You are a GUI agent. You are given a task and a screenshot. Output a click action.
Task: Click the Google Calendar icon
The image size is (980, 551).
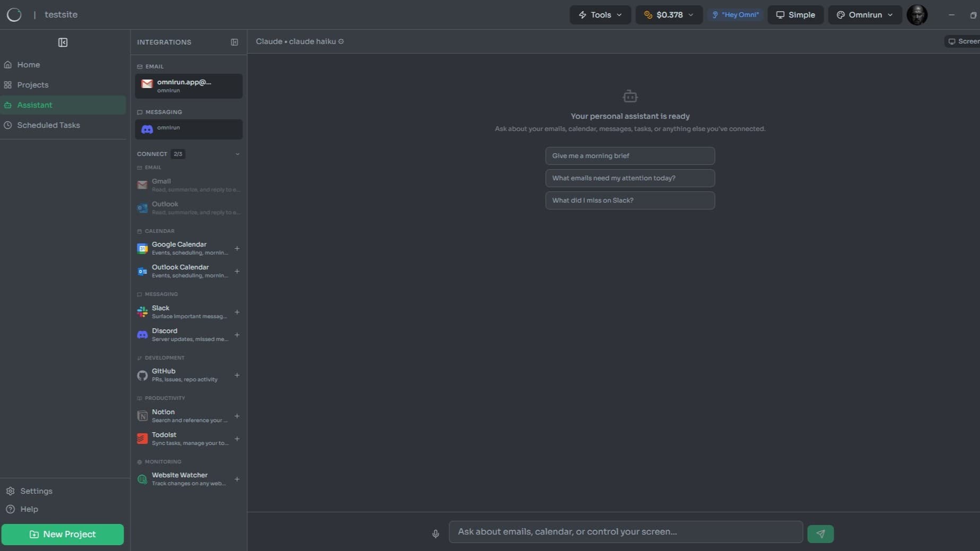click(x=142, y=248)
